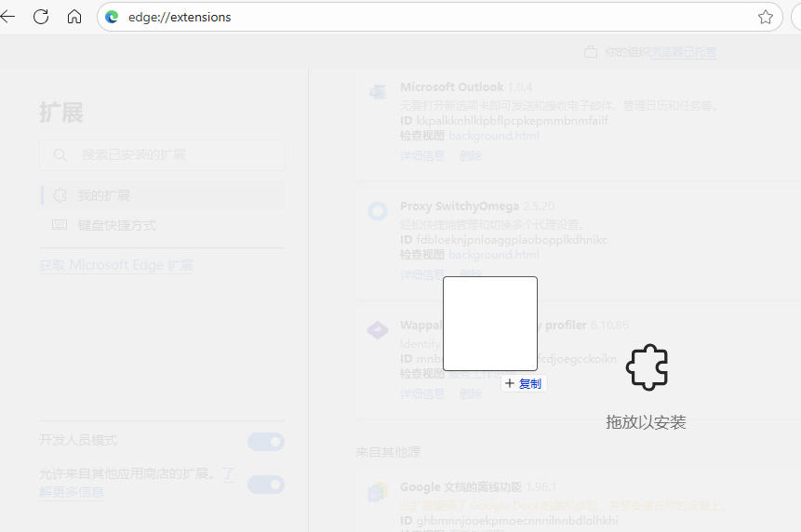Image resolution: width=801 pixels, height=532 pixels.
Task: Open 详细信息 for Proxy SwitchyOmega
Action: [422, 274]
